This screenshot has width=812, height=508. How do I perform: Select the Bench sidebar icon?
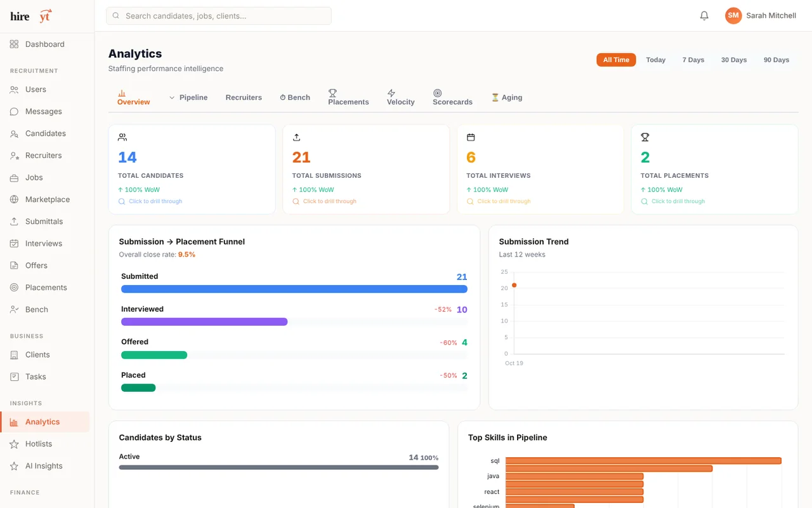(x=14, y=310)
